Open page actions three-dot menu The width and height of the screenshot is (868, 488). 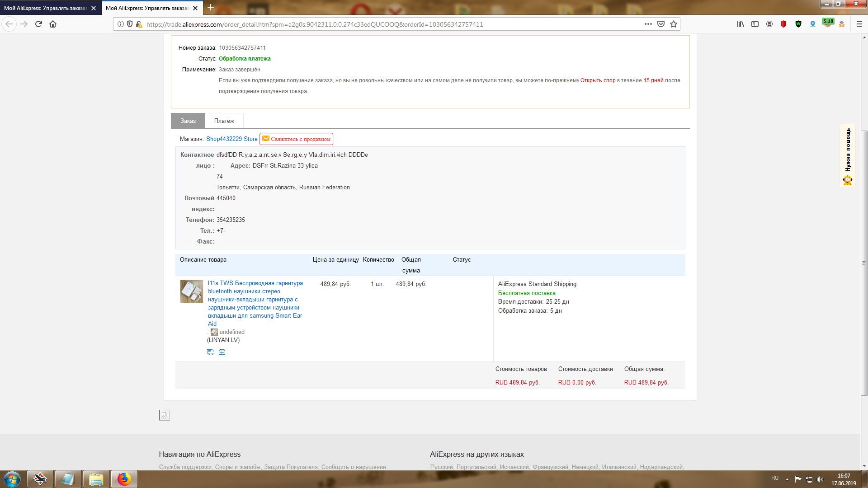(648, 24)
